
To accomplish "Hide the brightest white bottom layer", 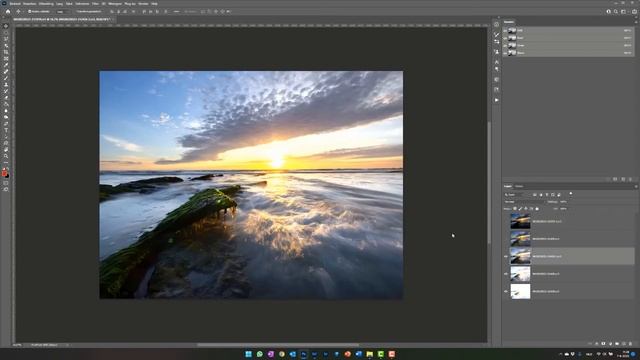I will tap(506, 291).
